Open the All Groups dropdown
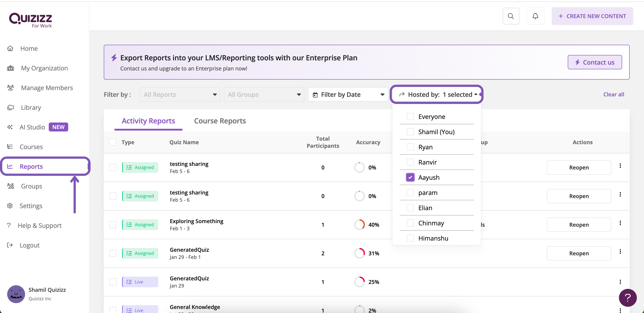This screenshot has height=313, width=644. (x=264, y=95)
